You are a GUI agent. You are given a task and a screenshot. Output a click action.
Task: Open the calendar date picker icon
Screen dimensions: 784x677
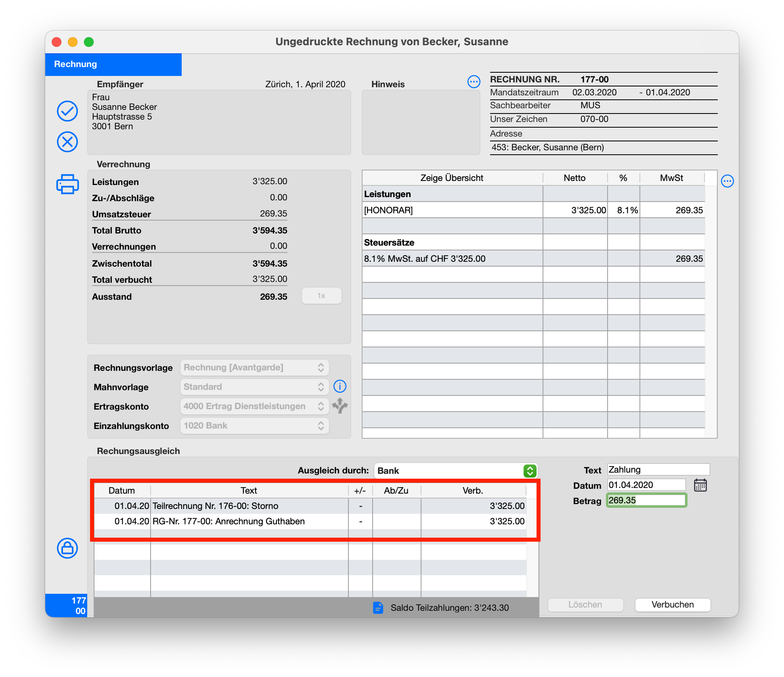(x=700, y=485)
